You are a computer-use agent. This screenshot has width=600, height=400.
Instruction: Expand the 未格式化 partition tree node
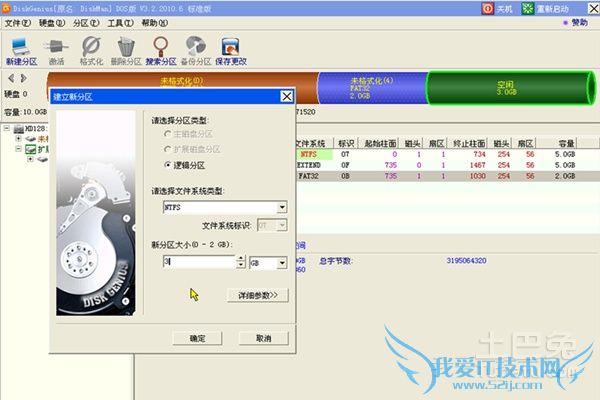[x=18, y=138]
